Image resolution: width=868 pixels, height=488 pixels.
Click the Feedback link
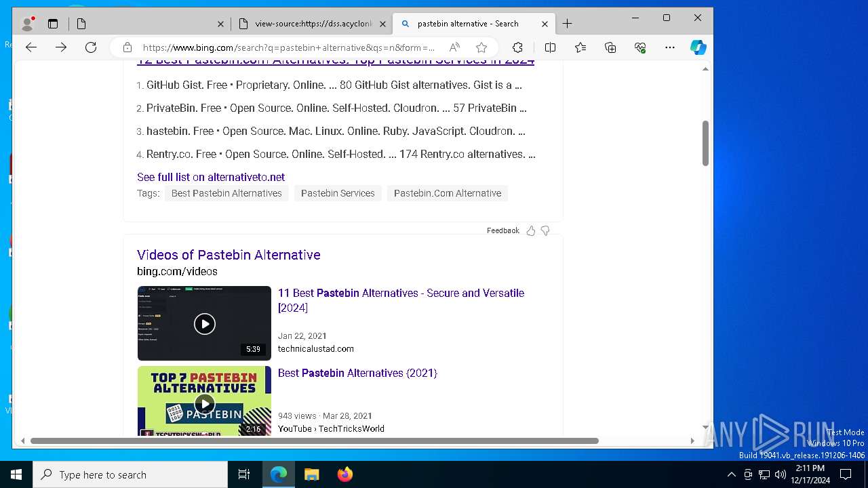click(502, 230)
